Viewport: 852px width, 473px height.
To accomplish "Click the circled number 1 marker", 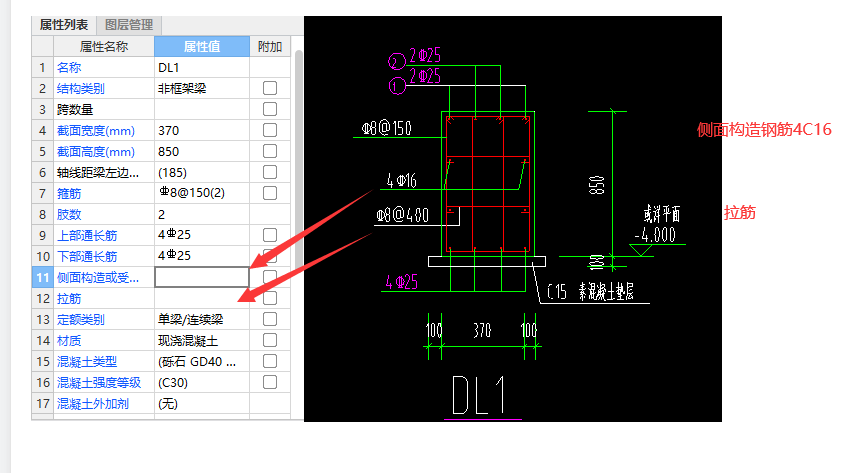I will click(397, 86).
